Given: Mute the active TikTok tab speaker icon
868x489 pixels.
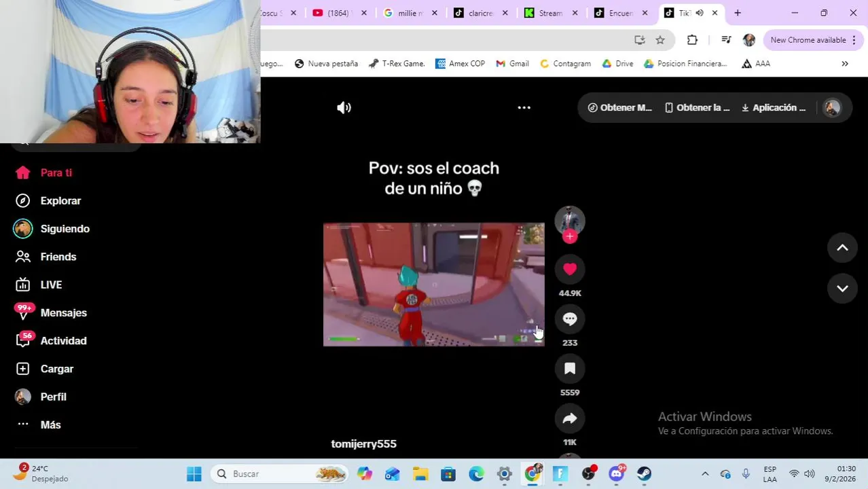Looking at the screenshot, I should (699, 13).
